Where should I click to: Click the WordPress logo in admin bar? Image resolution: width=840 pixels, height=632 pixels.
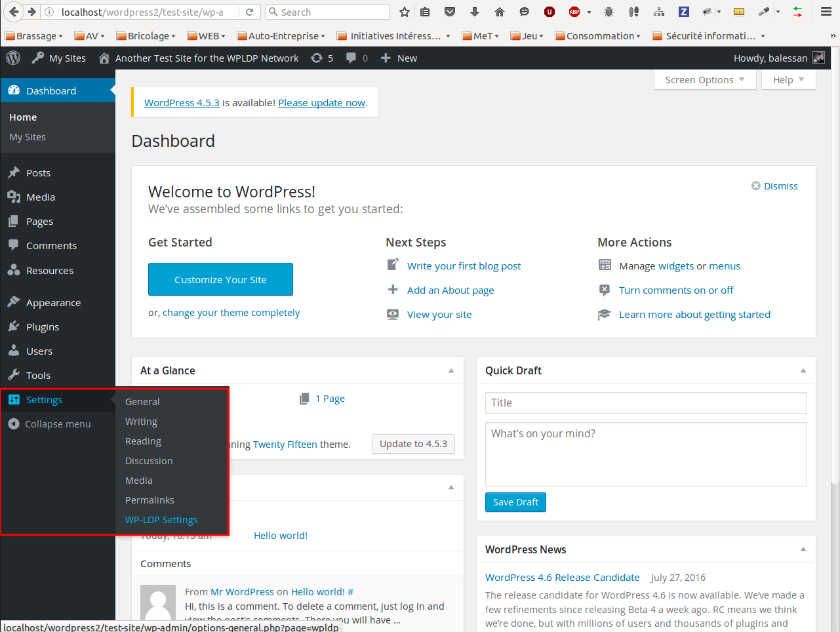pos(13,58)
